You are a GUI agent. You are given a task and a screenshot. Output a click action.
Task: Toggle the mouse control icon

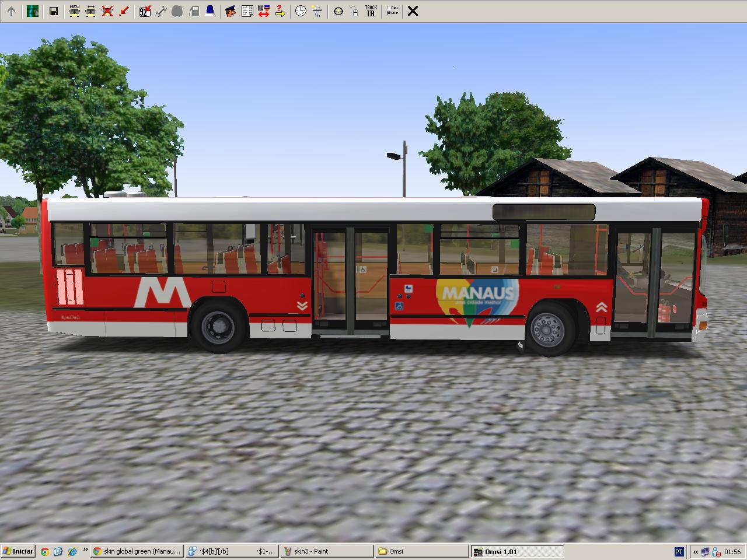(354, 10)
